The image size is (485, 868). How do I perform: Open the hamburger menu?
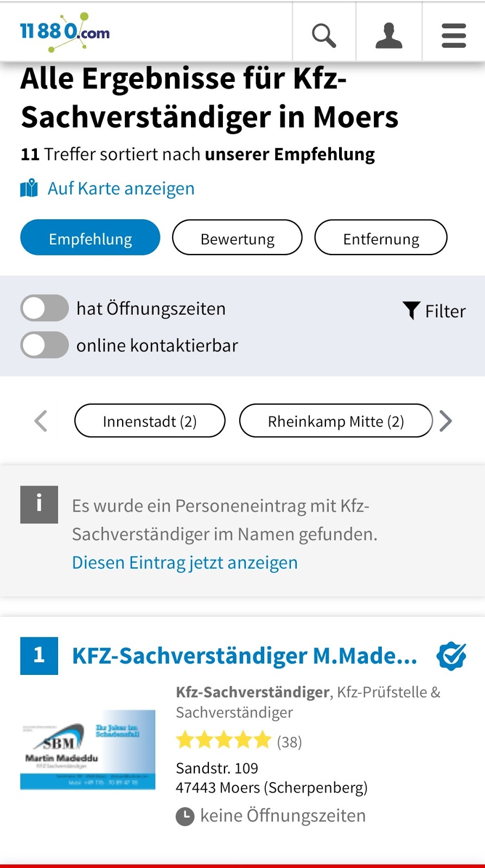point(454,35)
